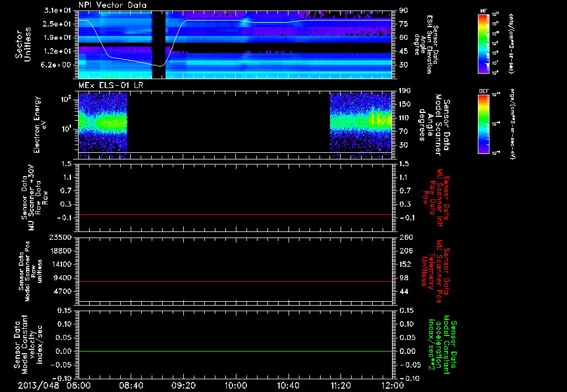
Task: Click the "1.2e+01" sector tick value
Action: point(58,51)
